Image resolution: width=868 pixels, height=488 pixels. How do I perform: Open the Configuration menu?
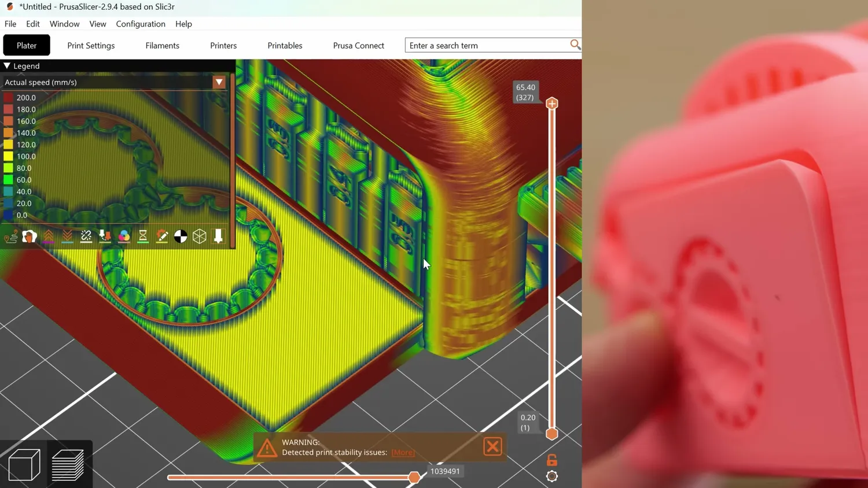click(141, 24)
